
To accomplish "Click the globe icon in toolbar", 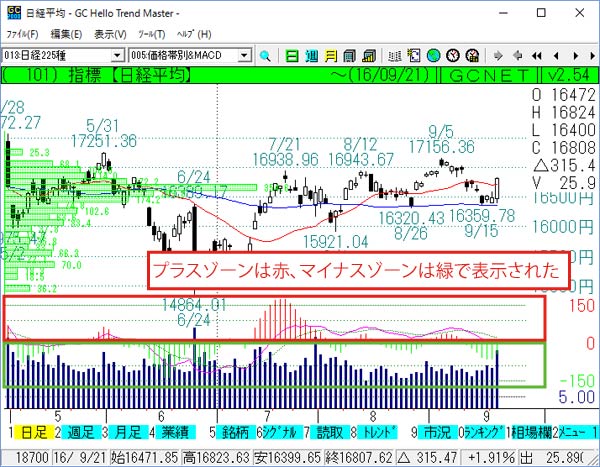I will pyautogui.click(x=434, y=56).
